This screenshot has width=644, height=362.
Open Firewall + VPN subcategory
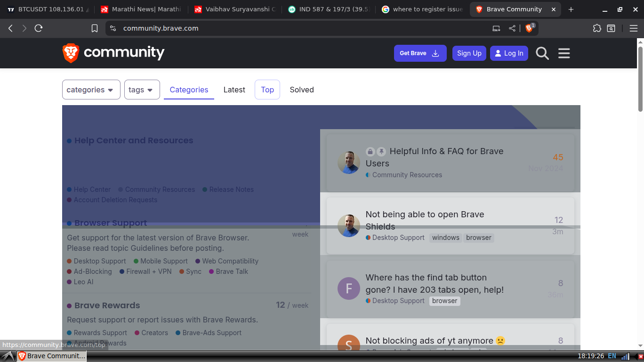[x=149, y=271]
